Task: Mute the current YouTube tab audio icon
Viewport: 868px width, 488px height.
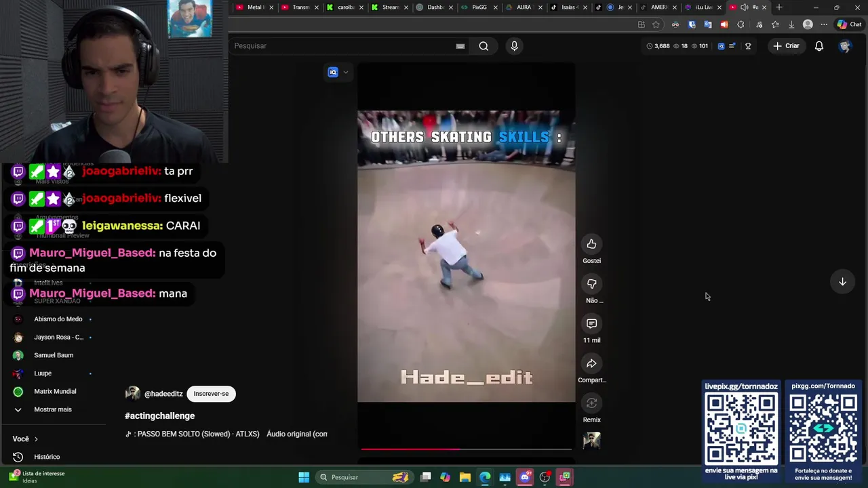Action: (744, 7)
